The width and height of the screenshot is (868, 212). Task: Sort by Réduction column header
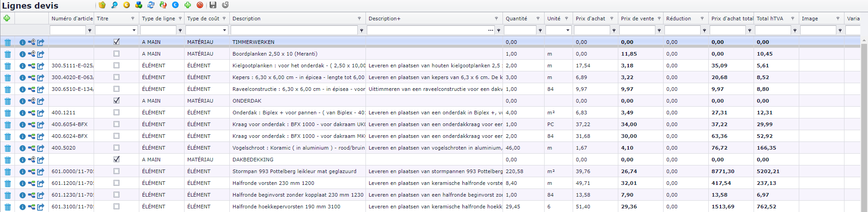point(678,19)
